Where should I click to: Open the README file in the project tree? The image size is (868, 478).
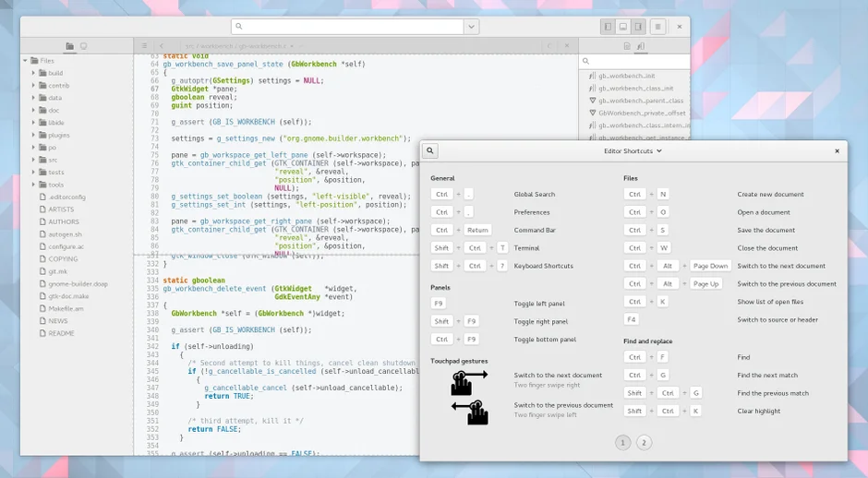click(x=61, y=333)
